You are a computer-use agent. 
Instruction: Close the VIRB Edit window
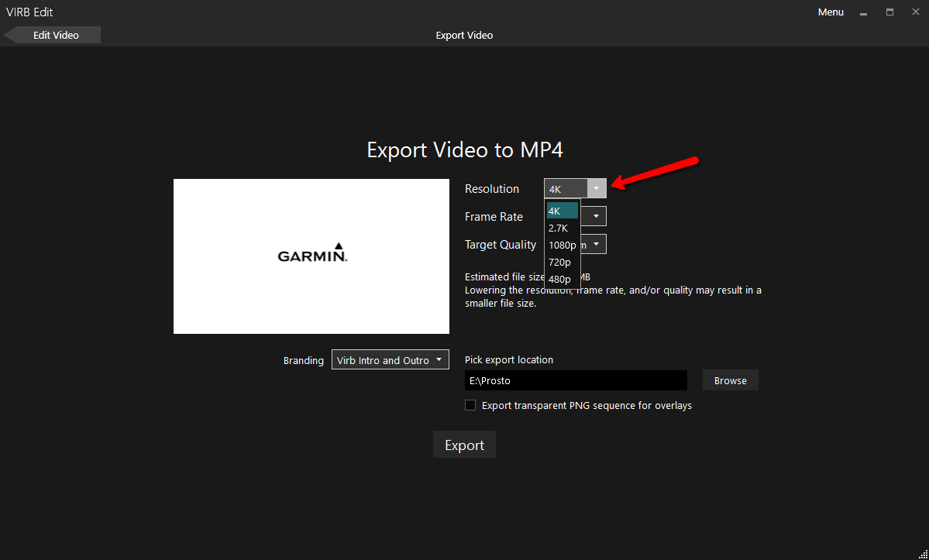914,12
